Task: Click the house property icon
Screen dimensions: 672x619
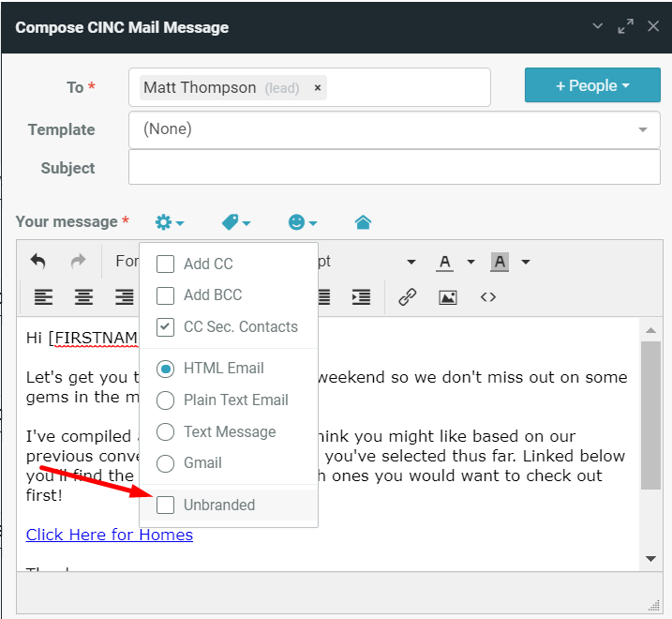Action: coord(363,222)
